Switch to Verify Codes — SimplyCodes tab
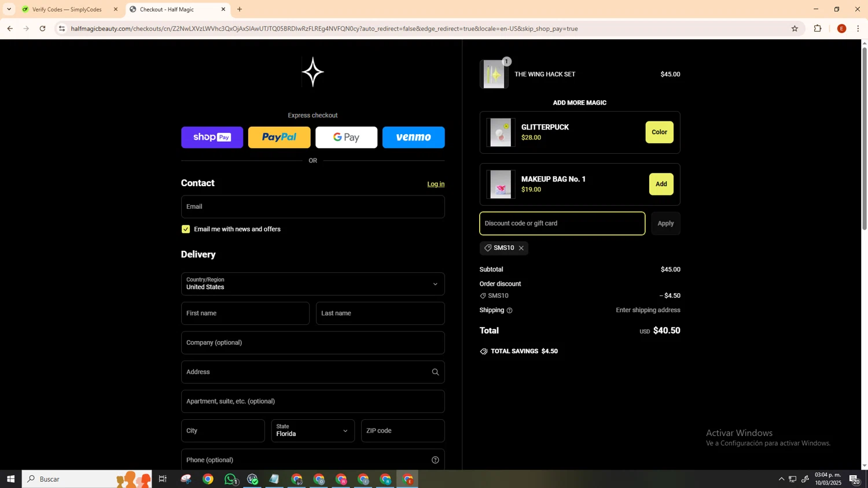Screen dimensions: 868x488 pyautogui.click(x=67, y=9)
